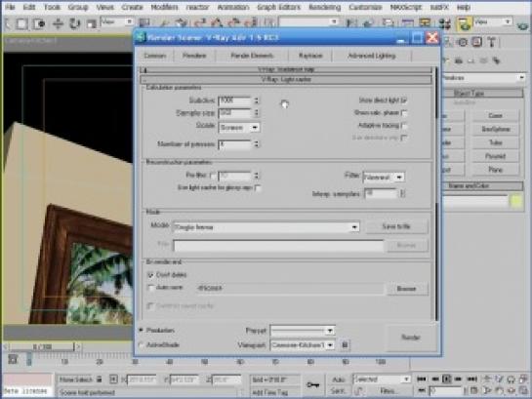Click the yellow object color swatch
The height and width of the screenshot is (399, 532).
(515, 201)
